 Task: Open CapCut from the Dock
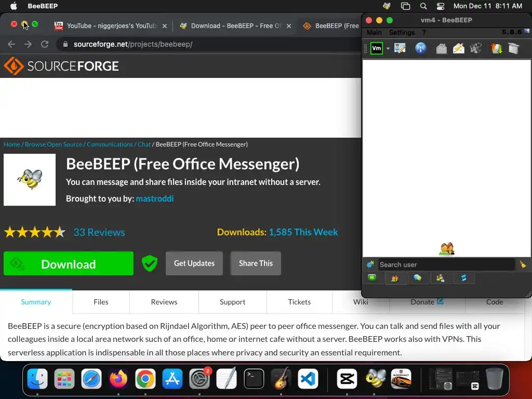point(347,379)
